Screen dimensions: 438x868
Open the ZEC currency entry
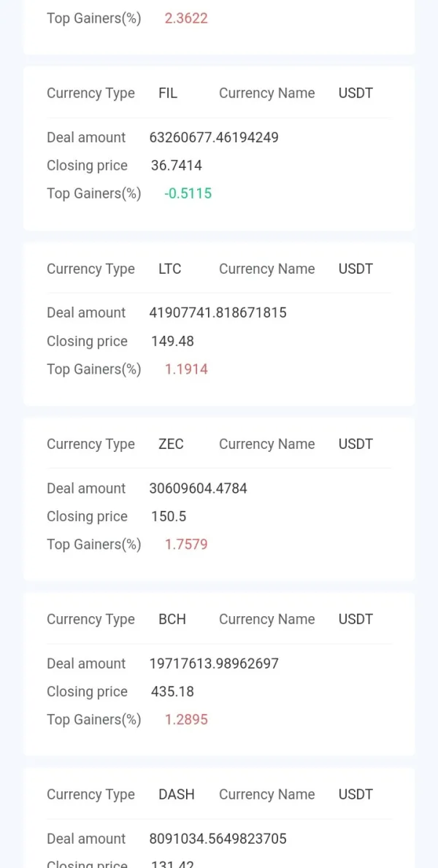171,444
